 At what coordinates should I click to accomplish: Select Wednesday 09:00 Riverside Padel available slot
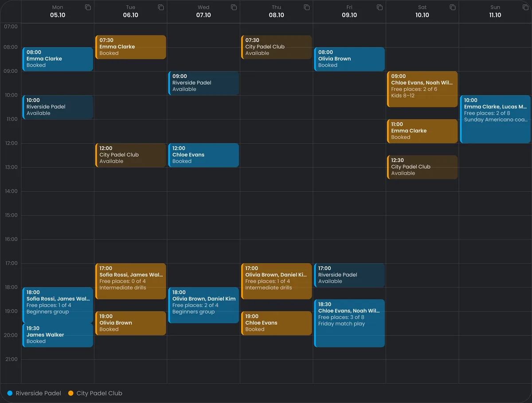203,83
